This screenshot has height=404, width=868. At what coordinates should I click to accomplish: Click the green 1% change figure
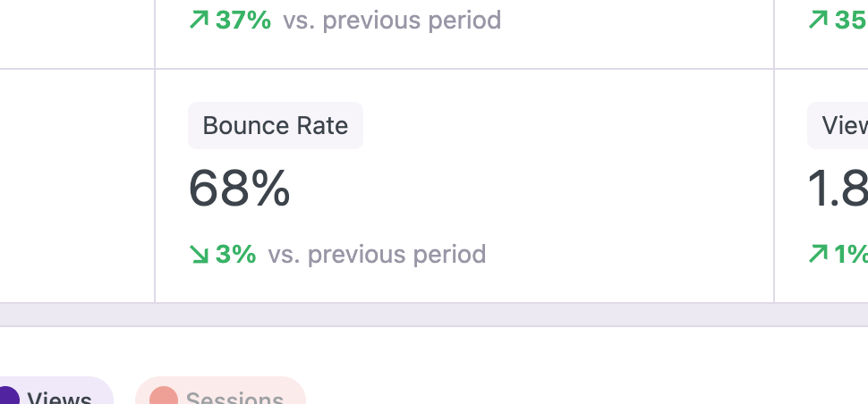tap(851, 255)
